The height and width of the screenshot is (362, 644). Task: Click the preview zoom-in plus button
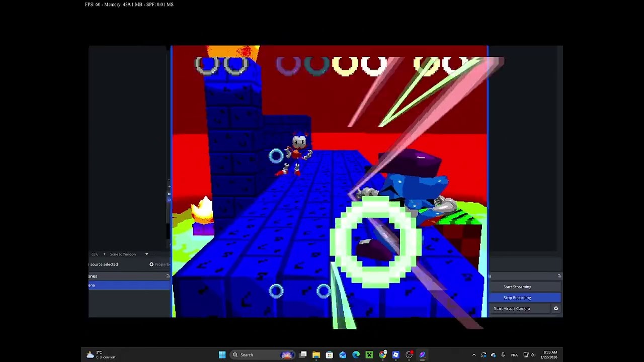pos(104,254)
